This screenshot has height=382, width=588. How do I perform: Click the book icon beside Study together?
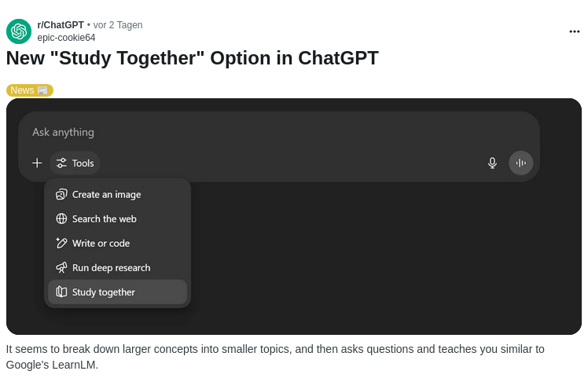click(x=61, y=292)
